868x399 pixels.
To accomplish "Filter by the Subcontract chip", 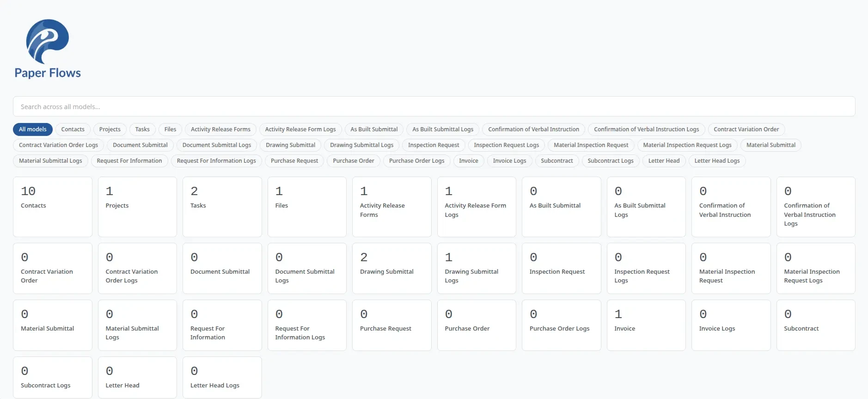I will [x=557, y=161].
